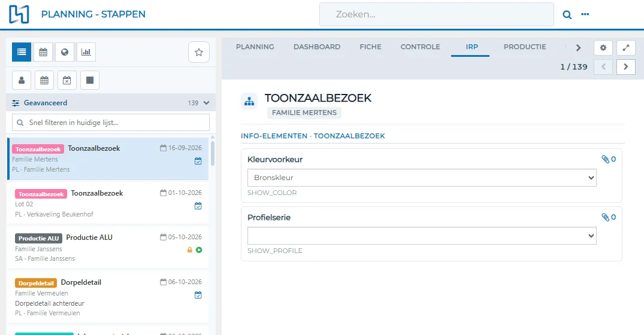Viewport: 644px width, 335px height.
Task: Switch to globe map view
Action: tap(65, 52)
